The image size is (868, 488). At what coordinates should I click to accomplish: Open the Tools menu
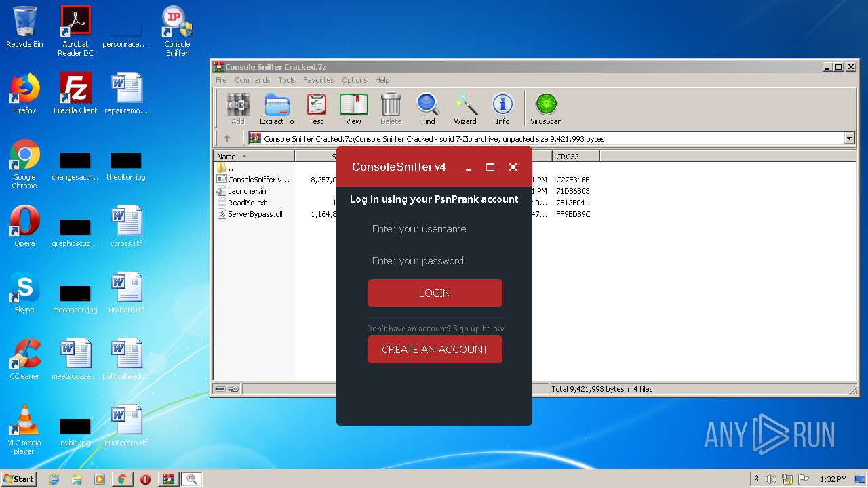[287, 80]
